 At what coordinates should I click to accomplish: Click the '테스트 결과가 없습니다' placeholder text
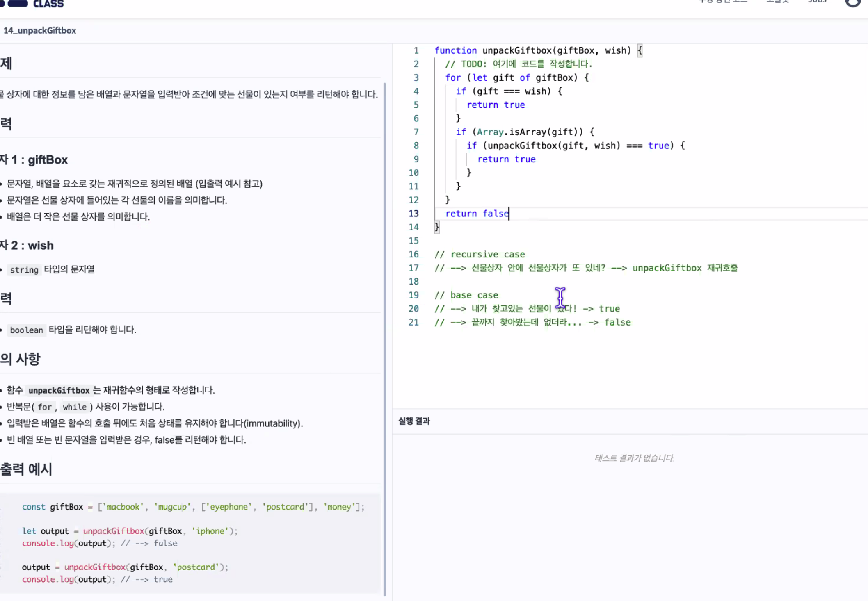[x=634, y=458]
